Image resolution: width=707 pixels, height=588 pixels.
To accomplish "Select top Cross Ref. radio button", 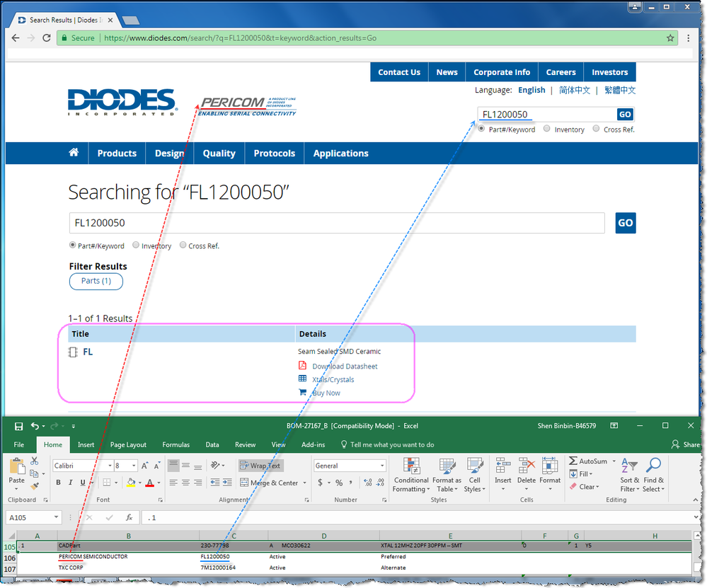I will pos(596,129).
